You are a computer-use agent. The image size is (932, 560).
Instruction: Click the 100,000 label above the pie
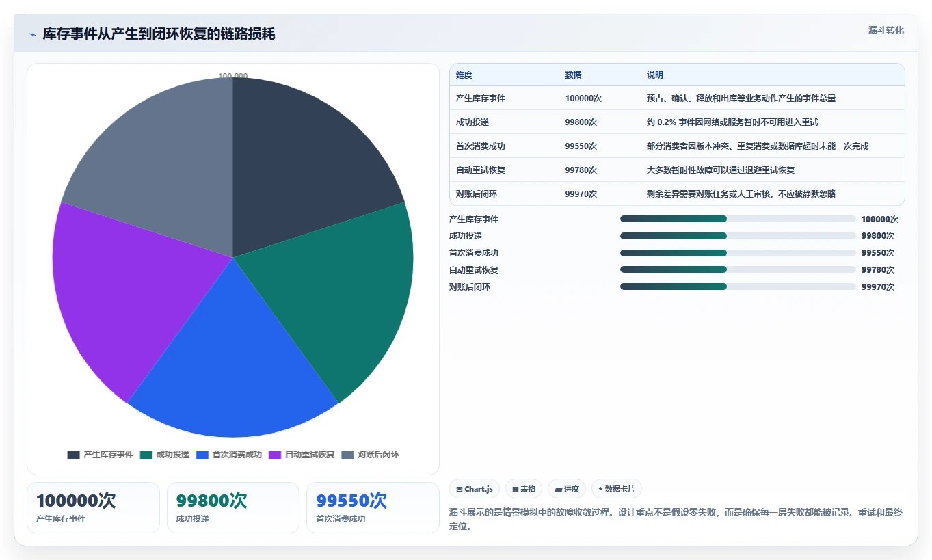233,76
